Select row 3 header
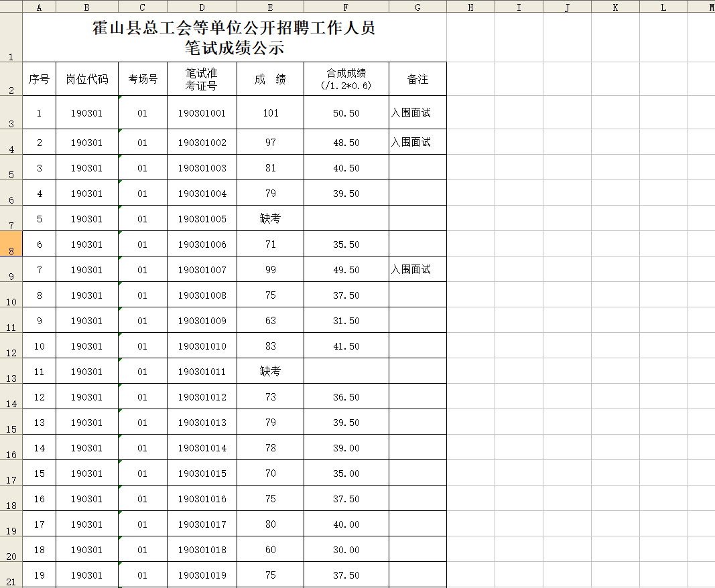Image resolution: width=715 pixels, height=588 pixels. click(x=11, y=113)
